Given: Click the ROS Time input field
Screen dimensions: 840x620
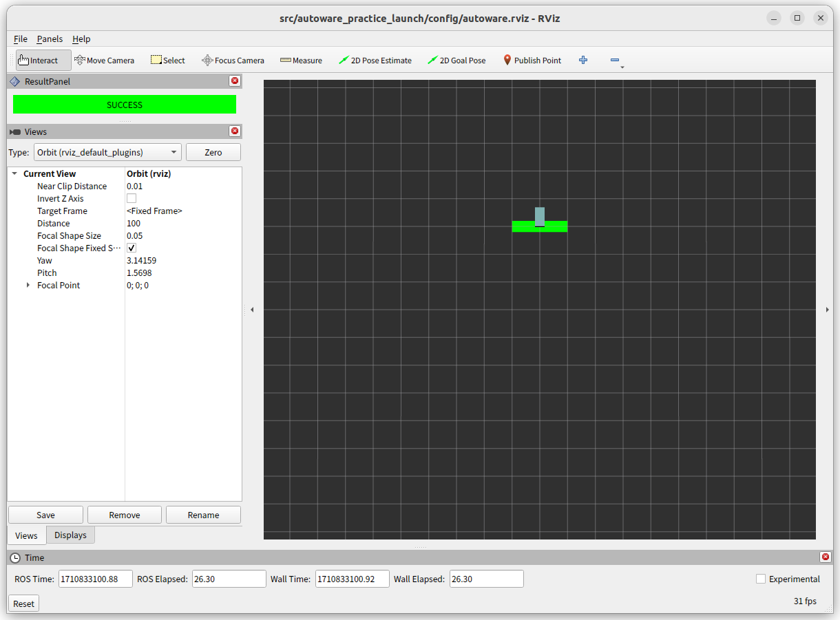Looking at the screenshot, I should [x=95, y=579].
